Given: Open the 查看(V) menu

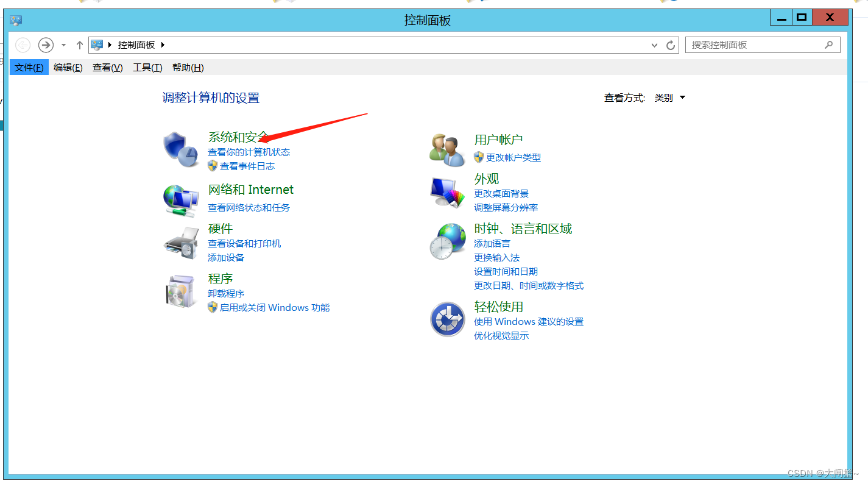Looking at the screenshot, I should coord(108,68).
